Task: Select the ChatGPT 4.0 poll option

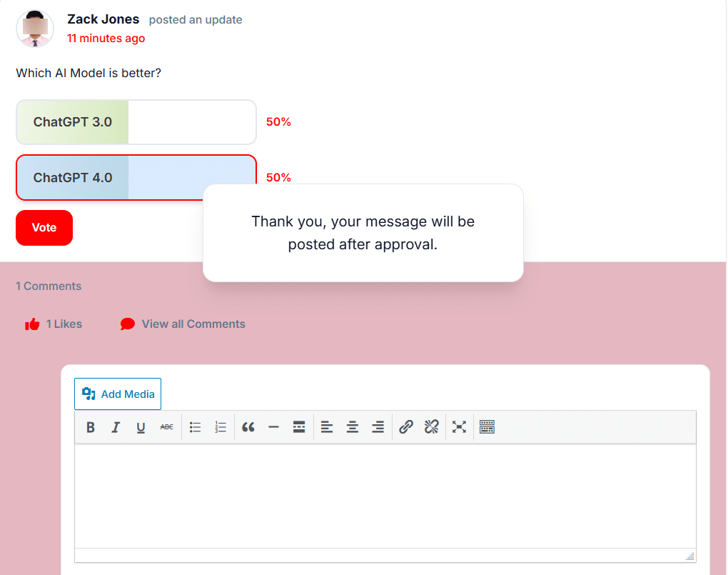Action: (x=136, y=178)
